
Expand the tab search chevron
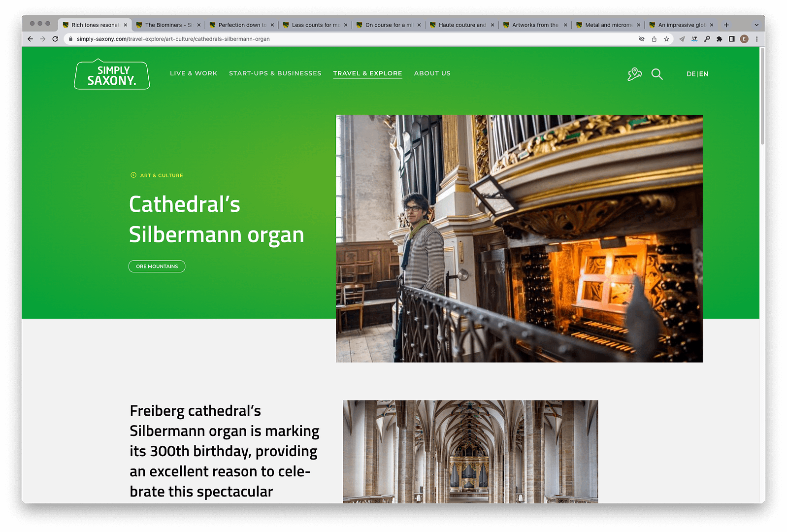[x=756, y=25]
